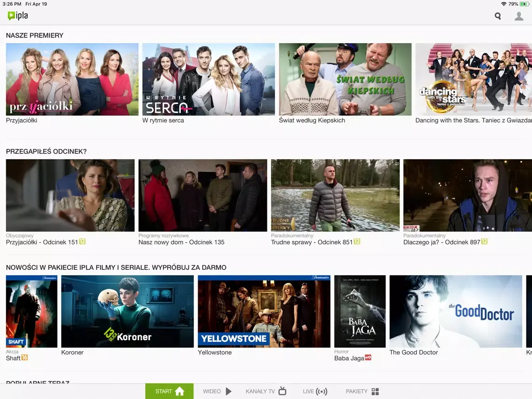The width and height of the screenshot is (532, 399).
Task: Tap the home icon in START tab
Action: 179,391
